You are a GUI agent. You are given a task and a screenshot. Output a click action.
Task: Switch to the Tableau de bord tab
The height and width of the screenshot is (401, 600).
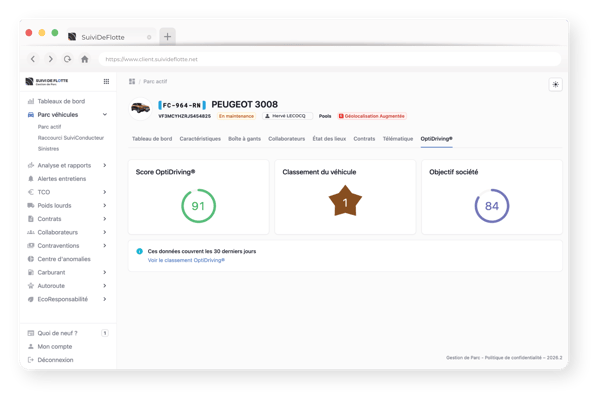(152, 139)
